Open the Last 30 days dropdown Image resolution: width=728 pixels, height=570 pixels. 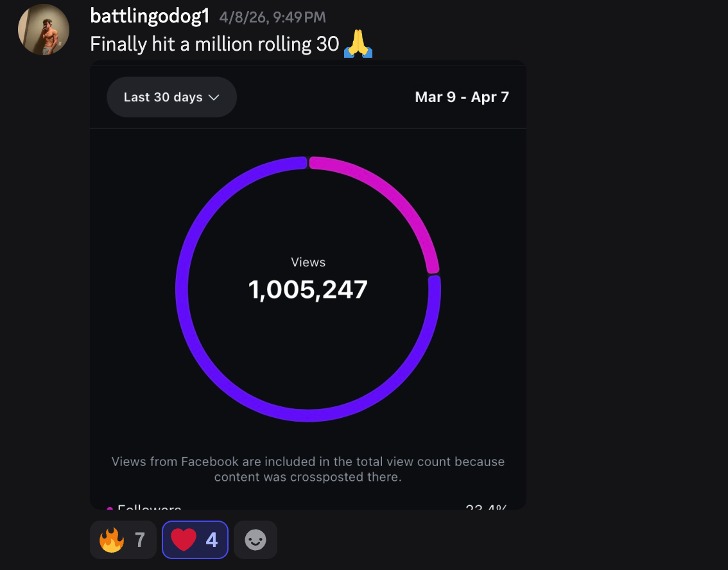(172, 97)
